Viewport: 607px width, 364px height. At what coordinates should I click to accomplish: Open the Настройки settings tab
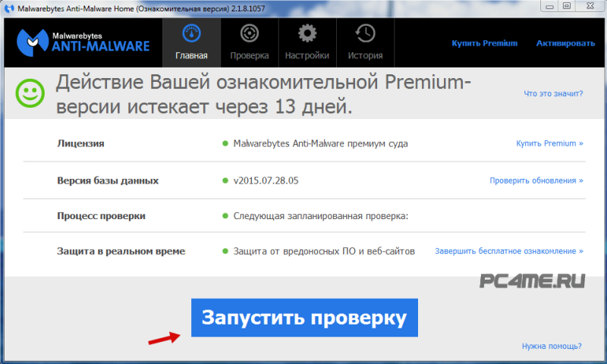tap(307, 42)
